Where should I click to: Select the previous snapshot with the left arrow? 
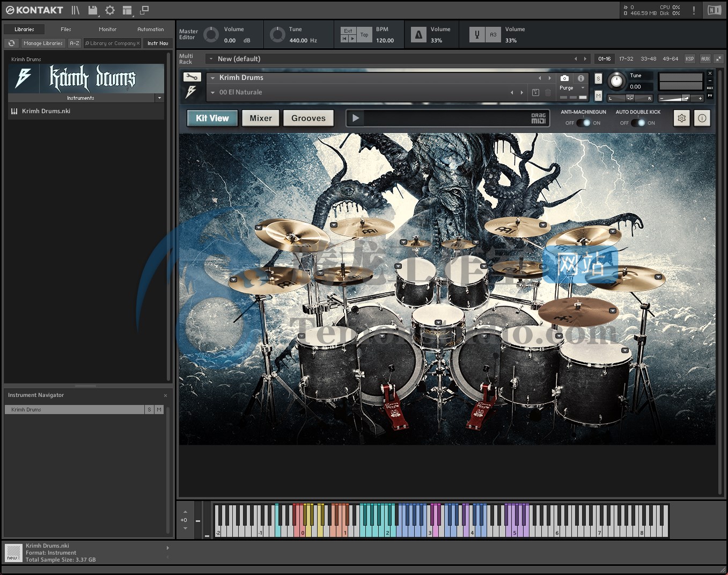[512, 92]
